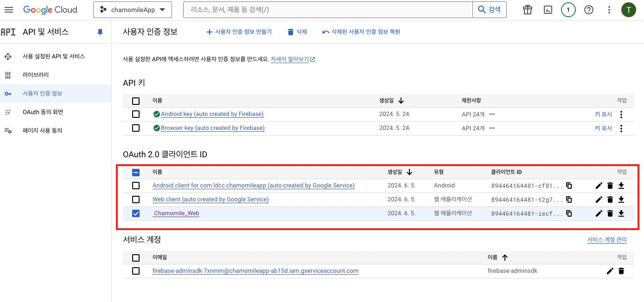Edit the Chamomile_Web OAuth client
644x302 pixels.
599,214
